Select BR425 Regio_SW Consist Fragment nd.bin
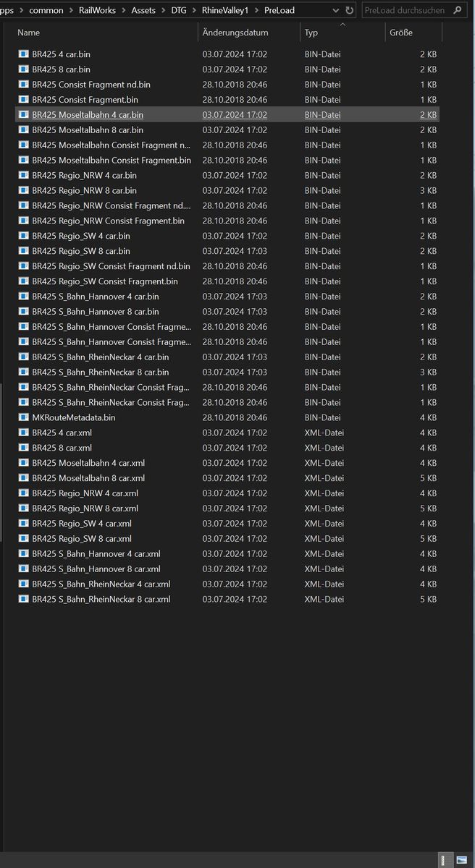This screenshot has width=475, height=868. (x=227, y=266)
